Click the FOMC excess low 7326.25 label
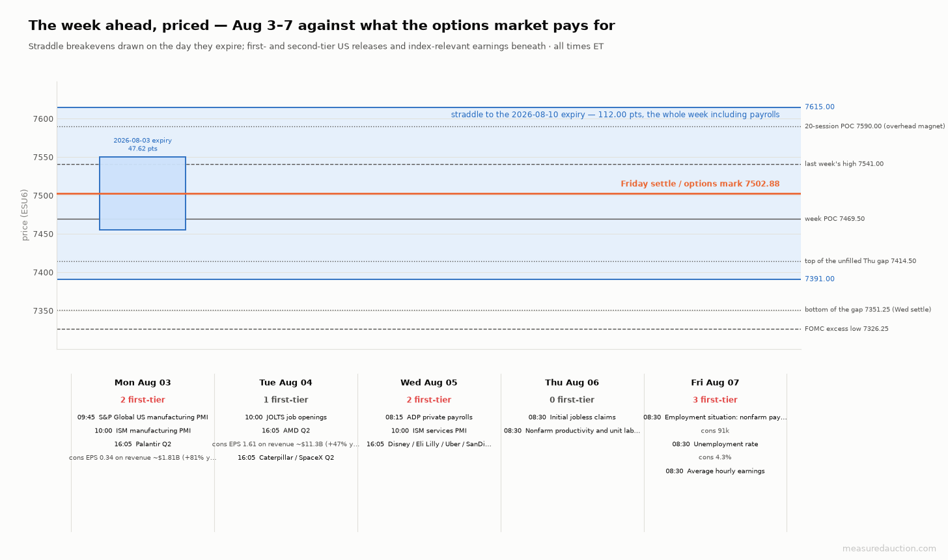Image resolution: width=948 pixels, height=560 pixels. click(846, 329)
